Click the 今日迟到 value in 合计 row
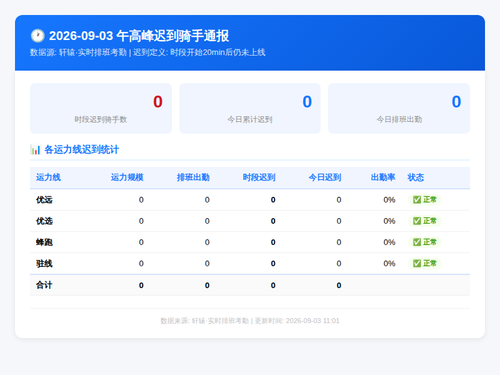Screen dimensions: 500x375 coord(339,285)
